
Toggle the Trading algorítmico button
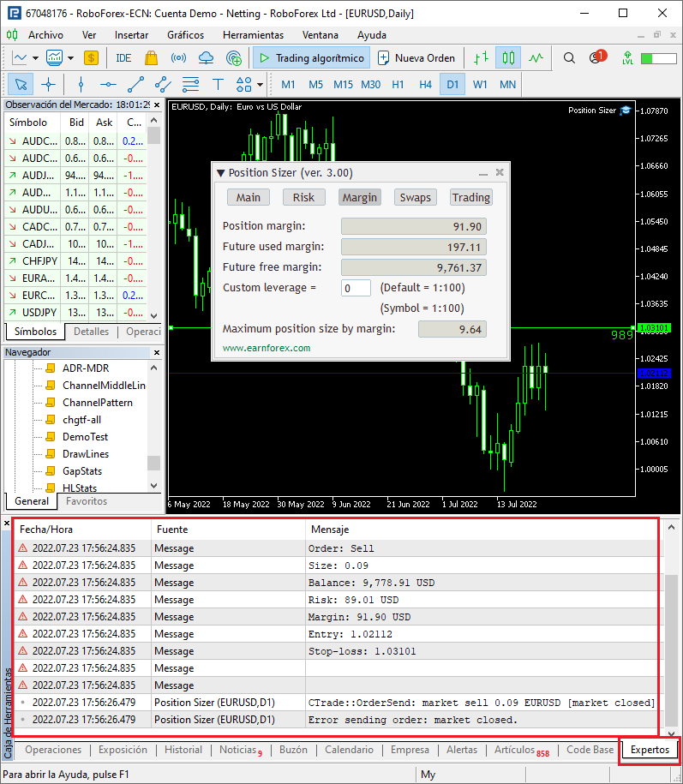pos(310,58)
